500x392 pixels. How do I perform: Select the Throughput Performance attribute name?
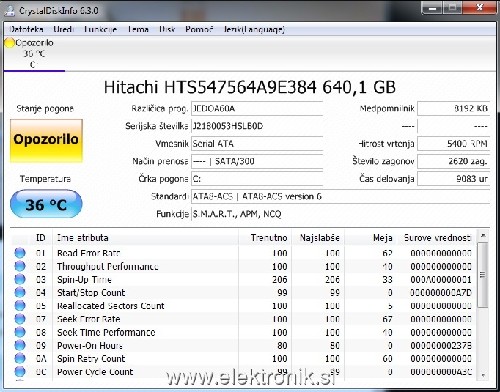(x=107, y=266)
